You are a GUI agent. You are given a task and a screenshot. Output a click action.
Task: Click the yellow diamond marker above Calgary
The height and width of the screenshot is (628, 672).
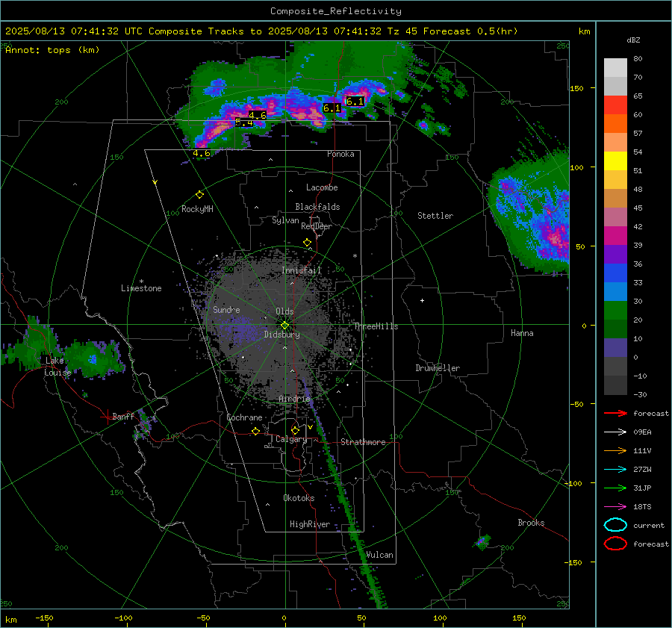point(295,430)
